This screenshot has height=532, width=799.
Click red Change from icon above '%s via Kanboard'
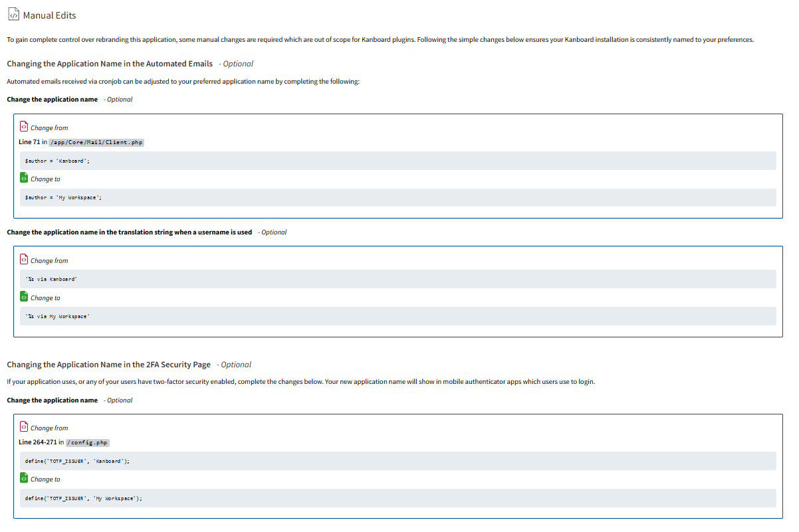(24, 259)
